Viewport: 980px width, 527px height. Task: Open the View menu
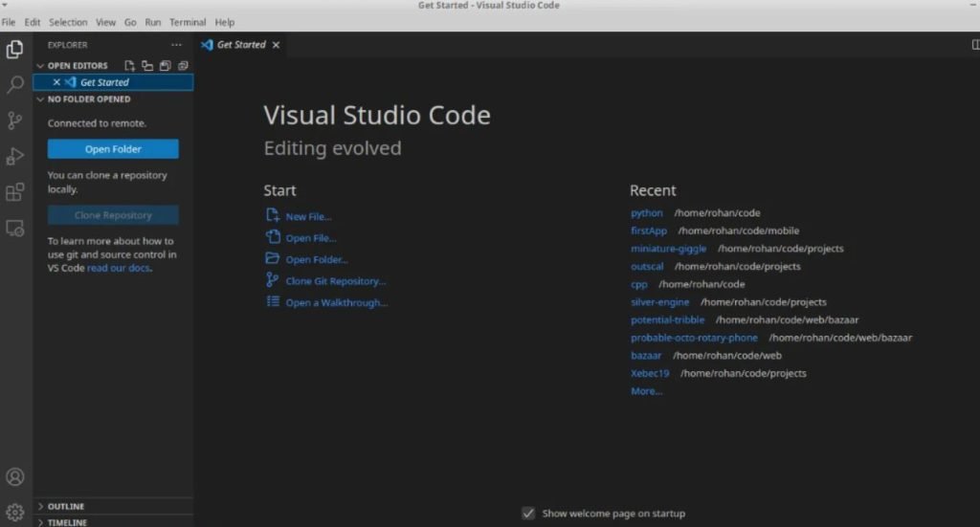[105, 22]
